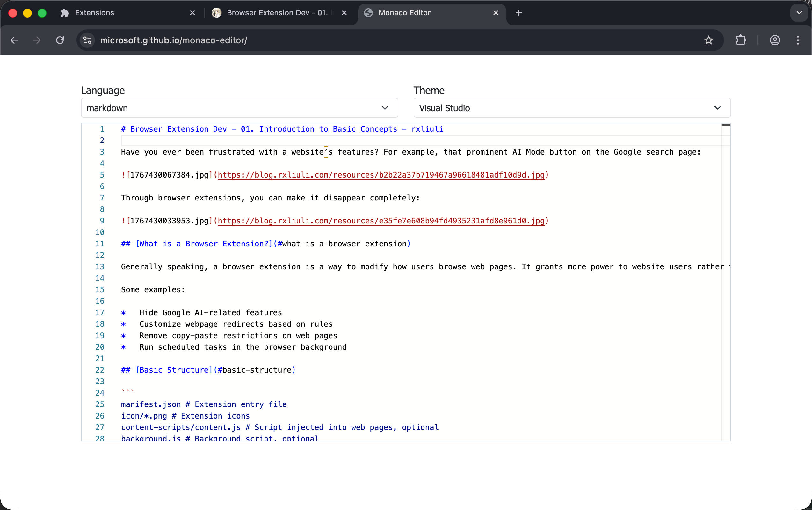Expand the tab search chevron
This screenshot has width=812, height=510.
(799, 13)
